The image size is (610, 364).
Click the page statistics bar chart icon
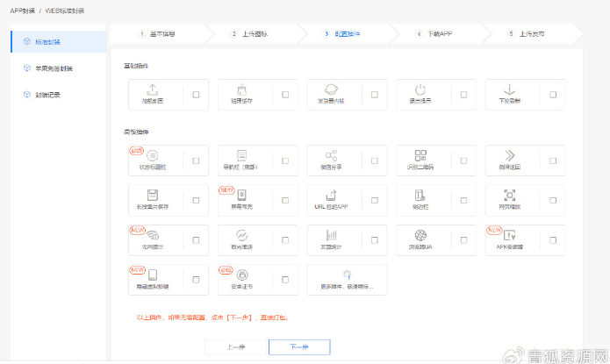coord(331,235)
